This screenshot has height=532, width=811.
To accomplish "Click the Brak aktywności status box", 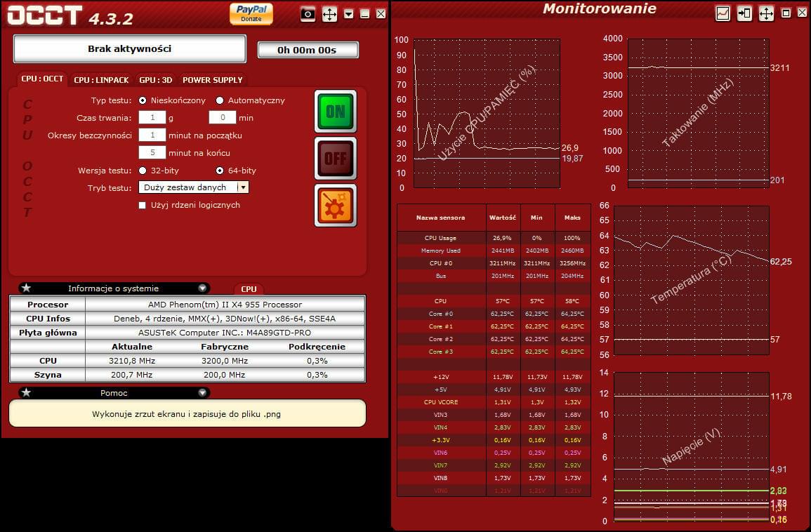I will point(129,48).
